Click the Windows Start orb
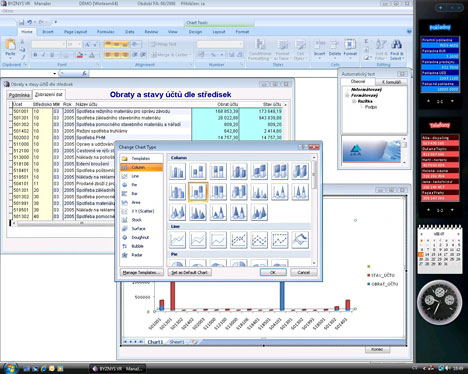Image resolution: width=468 pixels, height=374 pixels. pyautogui.click(x=10, y=368)
